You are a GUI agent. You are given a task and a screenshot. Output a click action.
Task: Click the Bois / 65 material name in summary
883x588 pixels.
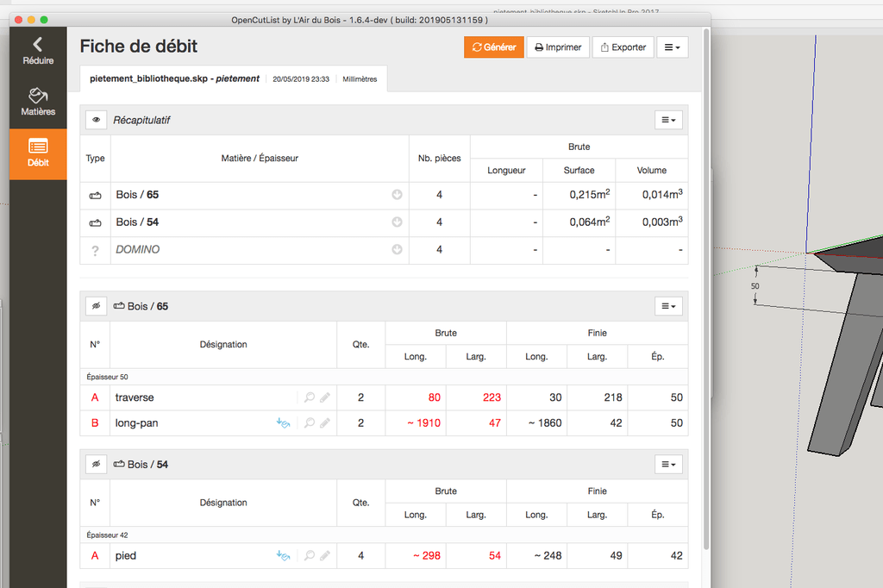click(x=137, y=195)
